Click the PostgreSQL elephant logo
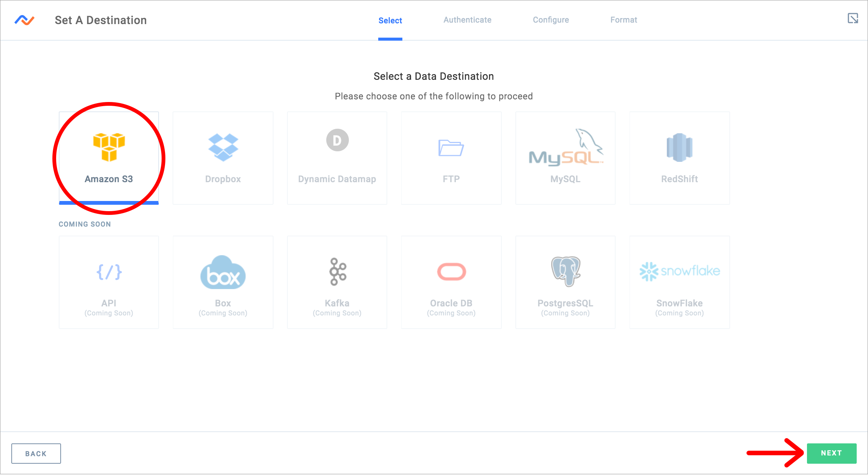 click(x=565, y=271)
